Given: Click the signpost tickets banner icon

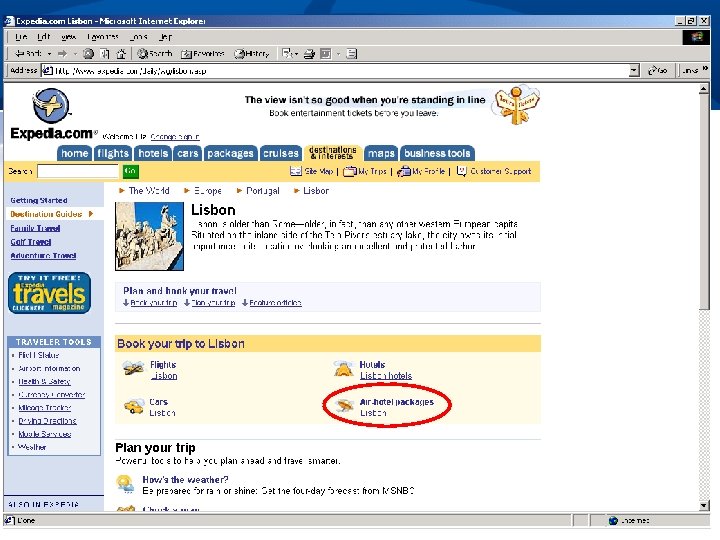Looking at the screenshot, I should tap(515, 105).
